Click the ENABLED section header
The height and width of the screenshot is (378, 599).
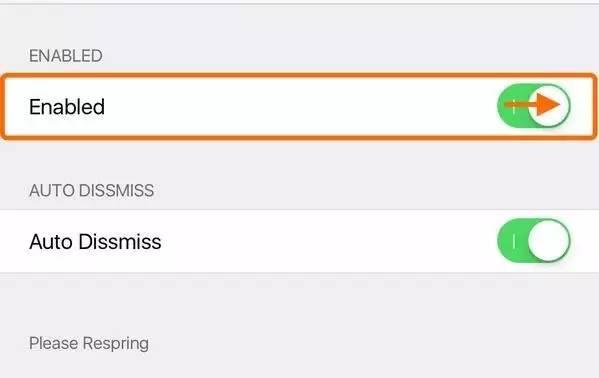[x=66, y=56]
